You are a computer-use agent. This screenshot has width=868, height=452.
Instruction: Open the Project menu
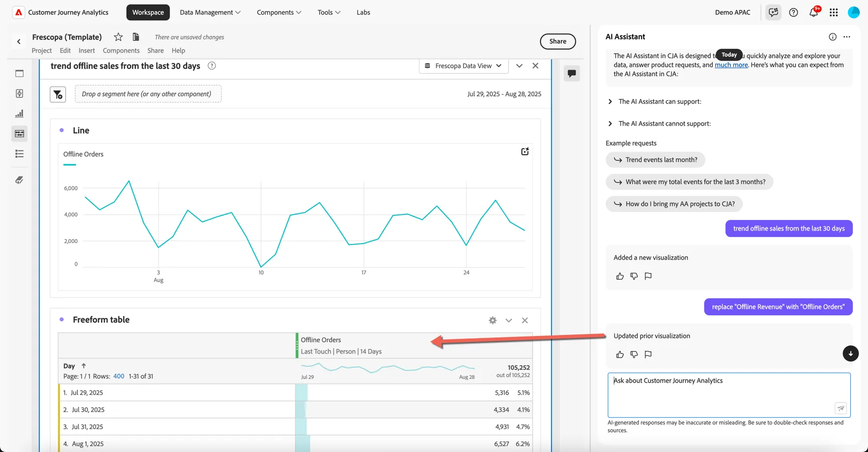(42, 50)
